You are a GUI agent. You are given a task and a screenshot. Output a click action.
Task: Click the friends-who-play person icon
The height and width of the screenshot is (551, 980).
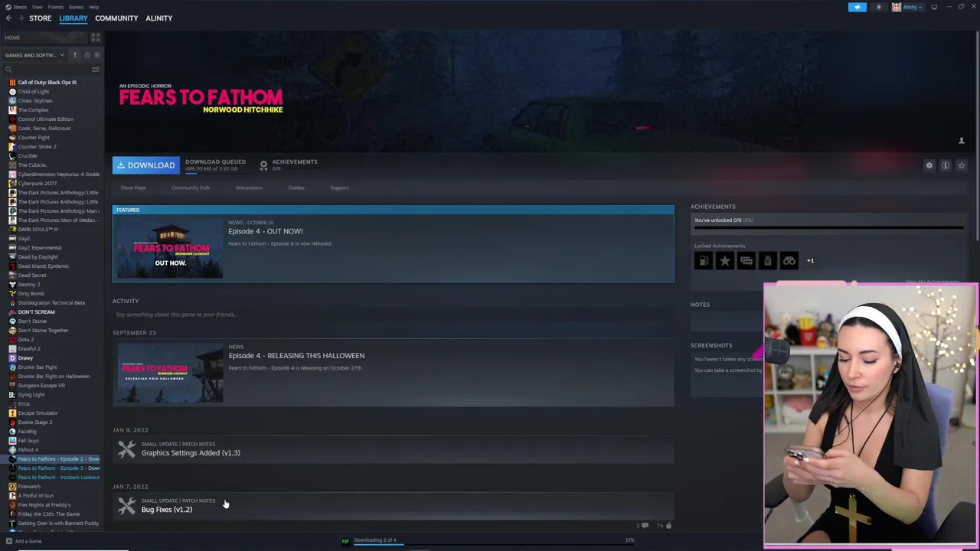(962, 141)
